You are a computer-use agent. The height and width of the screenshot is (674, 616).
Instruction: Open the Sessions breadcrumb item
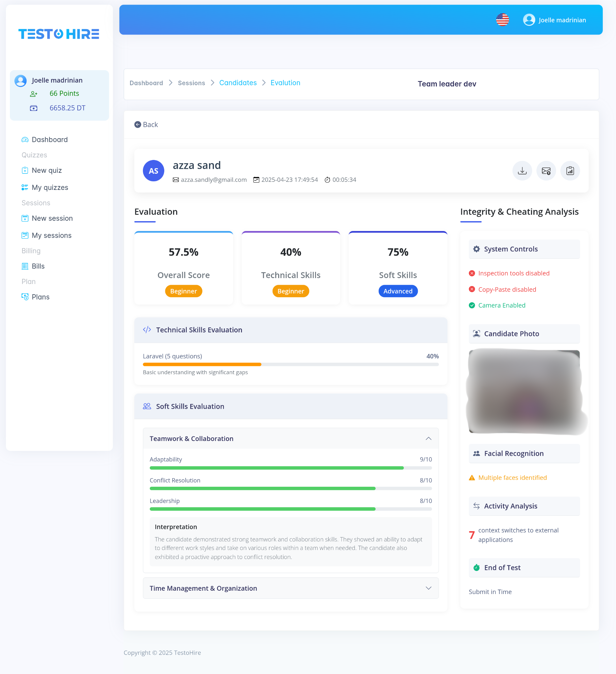coord(191,83)
